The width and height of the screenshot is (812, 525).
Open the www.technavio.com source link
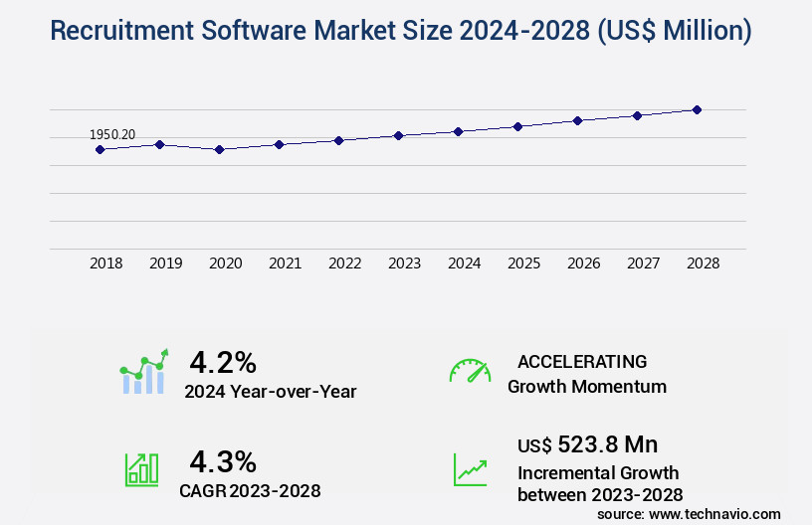click(x=715, y=514)
